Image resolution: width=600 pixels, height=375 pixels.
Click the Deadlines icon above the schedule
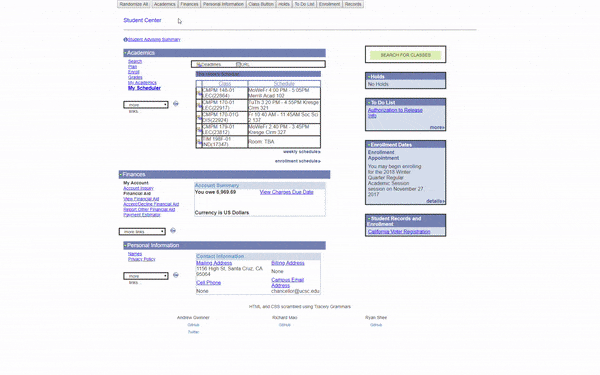[x=198, y=64]
